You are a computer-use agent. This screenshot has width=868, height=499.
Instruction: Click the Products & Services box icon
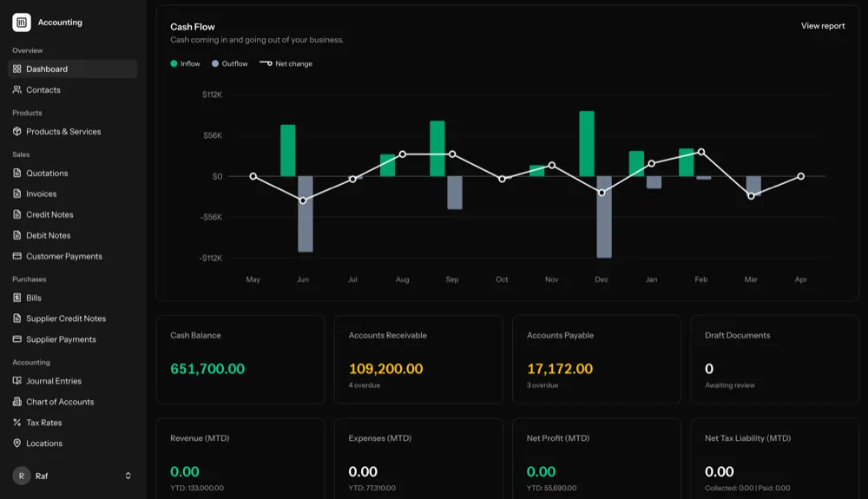pos(17,132)
